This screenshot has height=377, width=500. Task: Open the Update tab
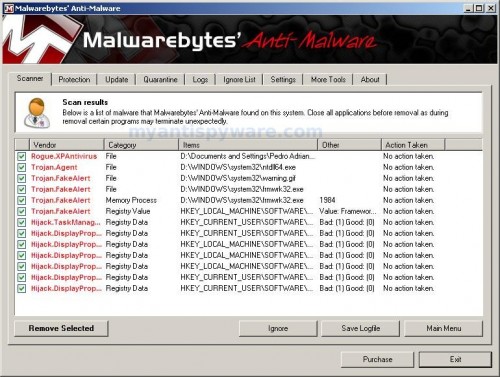point(117,80)
